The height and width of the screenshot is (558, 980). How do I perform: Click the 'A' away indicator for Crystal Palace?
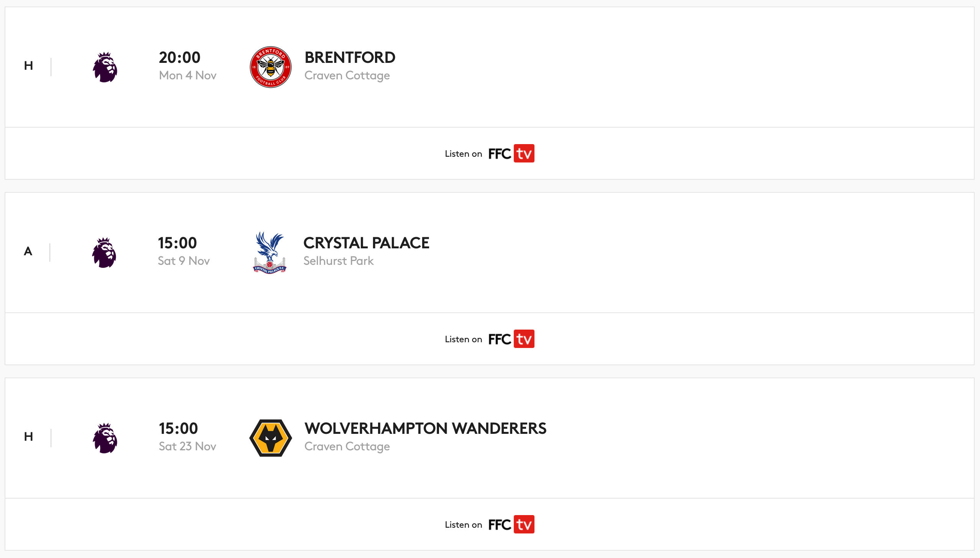tap(28, 251)
